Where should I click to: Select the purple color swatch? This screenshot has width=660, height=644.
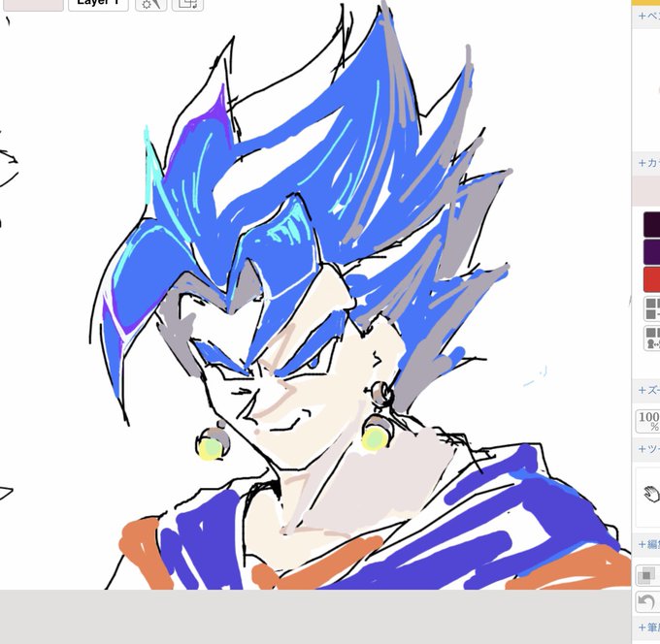coord(651,252)
